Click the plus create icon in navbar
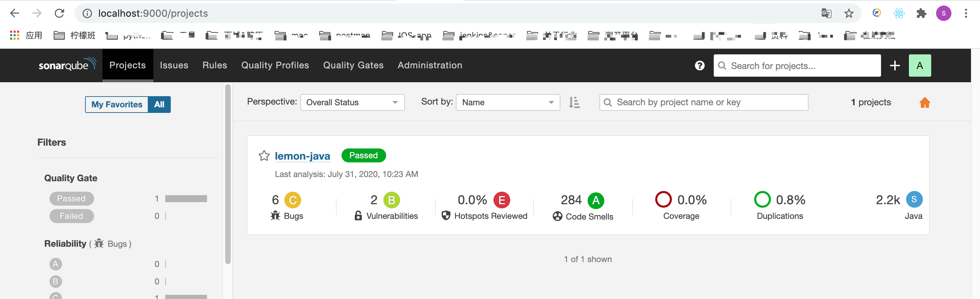This screenshot has height=299, width=980. 894,66
